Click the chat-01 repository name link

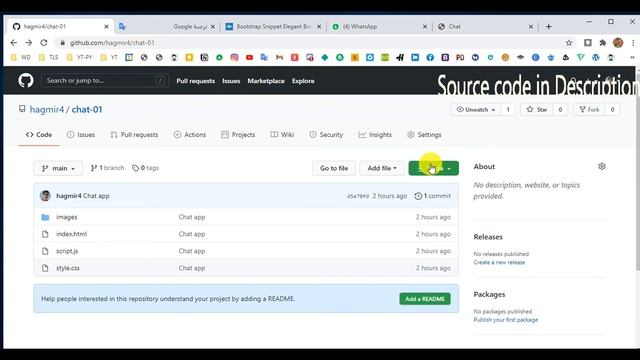coord(87,109)
